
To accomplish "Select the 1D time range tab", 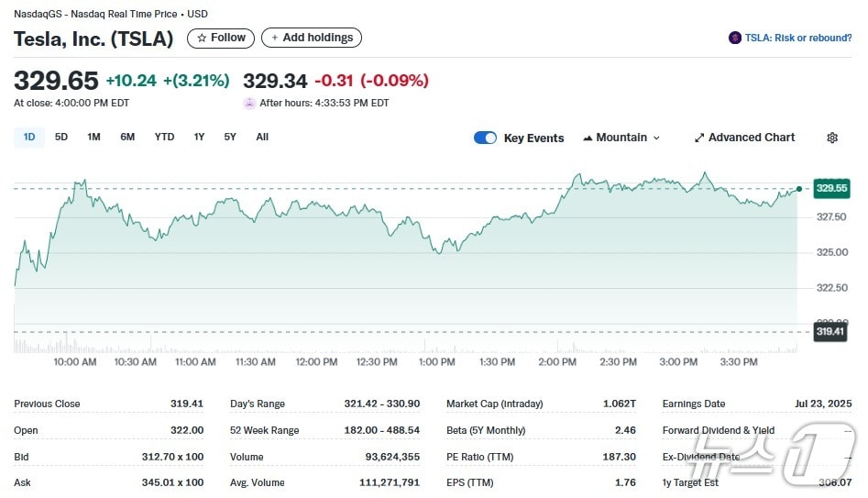I will [x=29, y=138].
